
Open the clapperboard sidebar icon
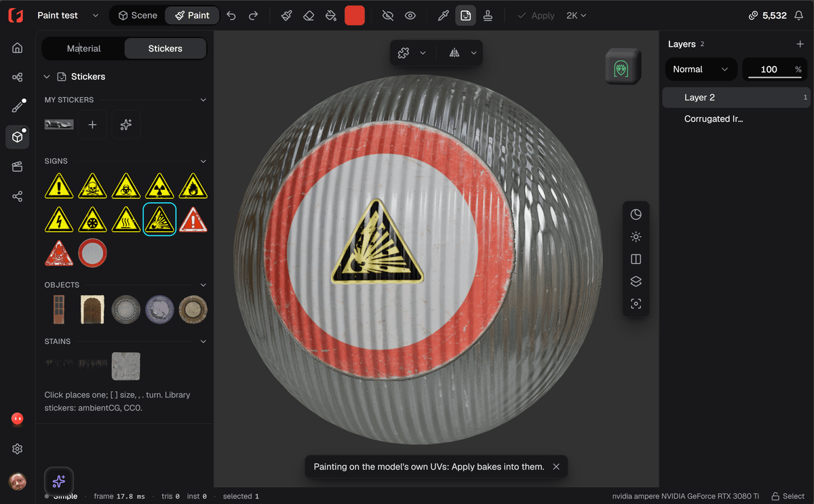[x=18, y=167]
